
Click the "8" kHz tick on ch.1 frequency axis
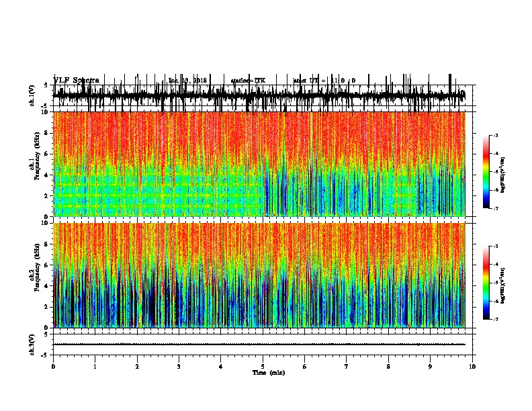point(47,133)
